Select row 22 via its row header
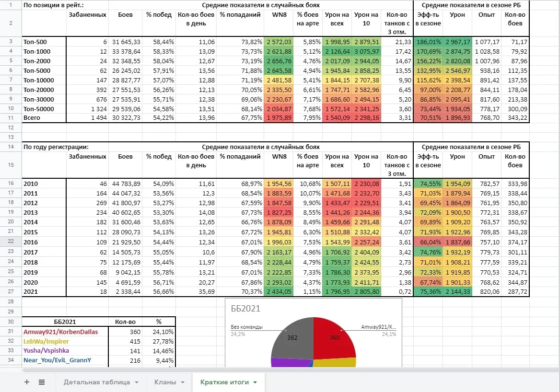The height and width of the screenshot is (392, 559). coord(11,242)
